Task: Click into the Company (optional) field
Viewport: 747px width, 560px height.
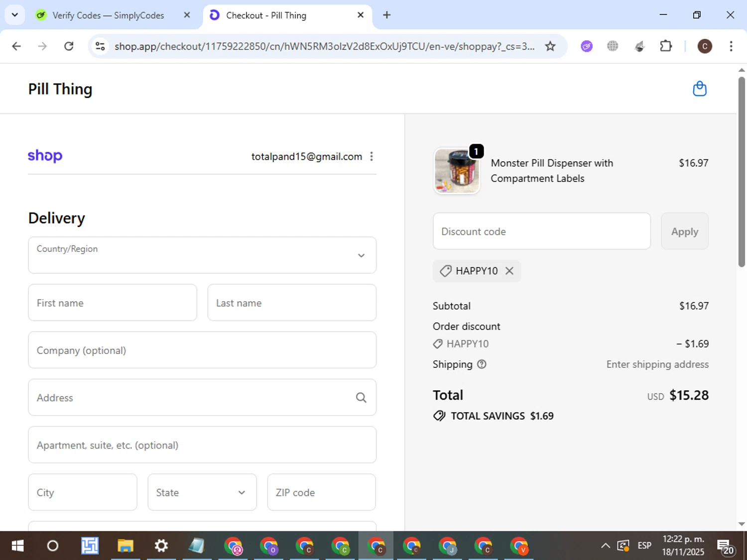Action: [202, 350]
